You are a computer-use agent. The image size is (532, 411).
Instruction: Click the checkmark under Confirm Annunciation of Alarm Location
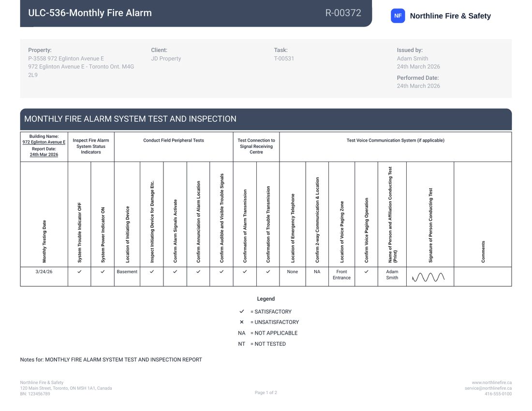pos(198,272)
